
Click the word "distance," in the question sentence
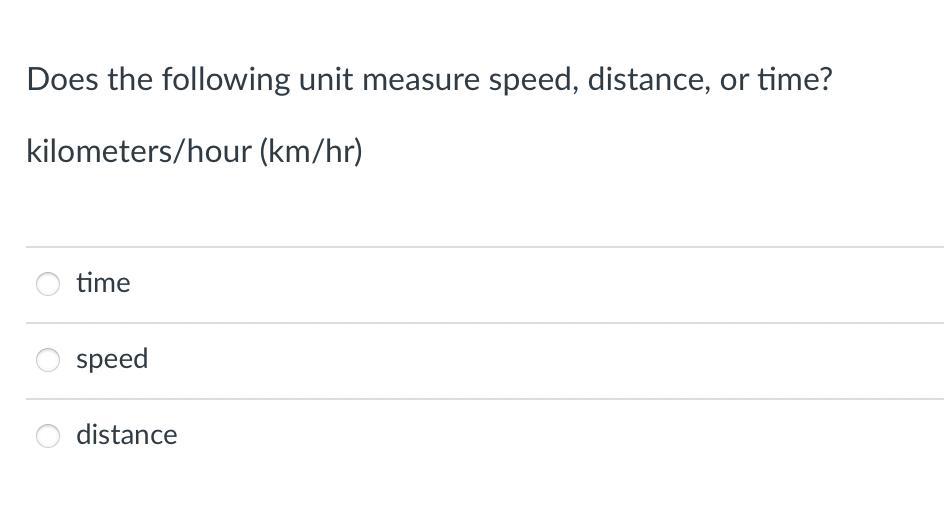(649, 80)
